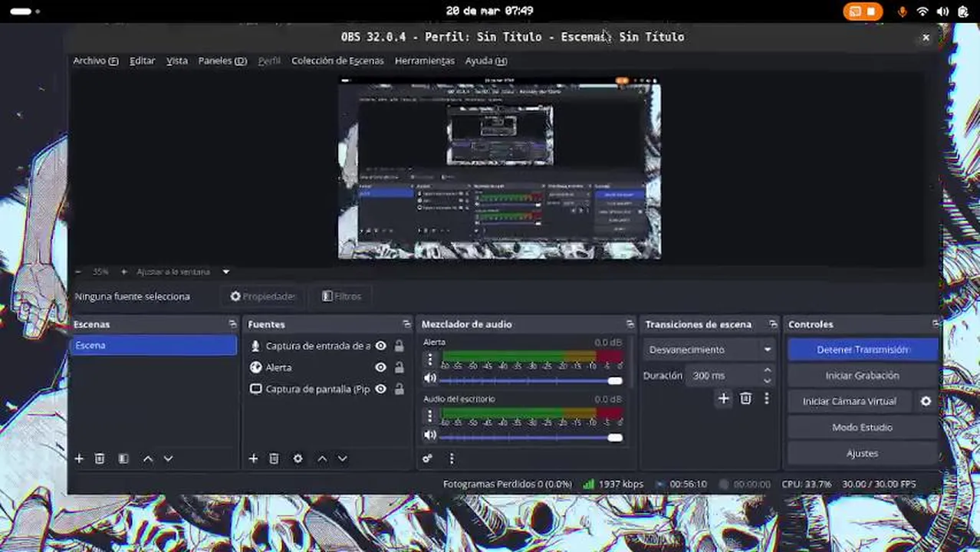The height and width of the screenshot is (552, 980).
Task: Click the OBS preview canvas thumbnail
Action: pyautogui.click(x=499, y=167)
